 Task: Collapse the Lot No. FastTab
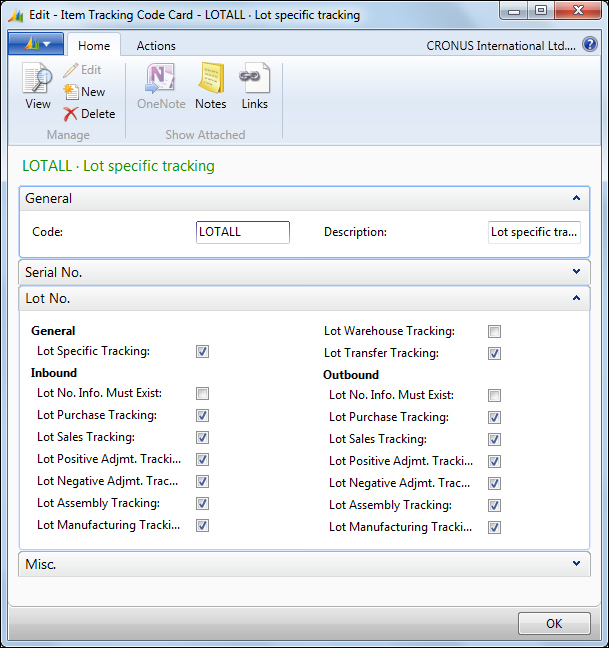click(x=576, y=298)
